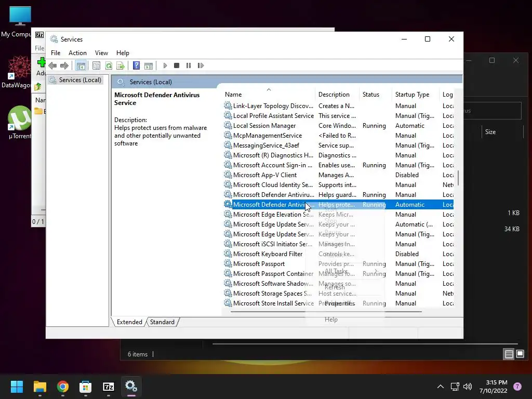Switch to the Standard tab
532x399 pixels.
coord(162,322)
